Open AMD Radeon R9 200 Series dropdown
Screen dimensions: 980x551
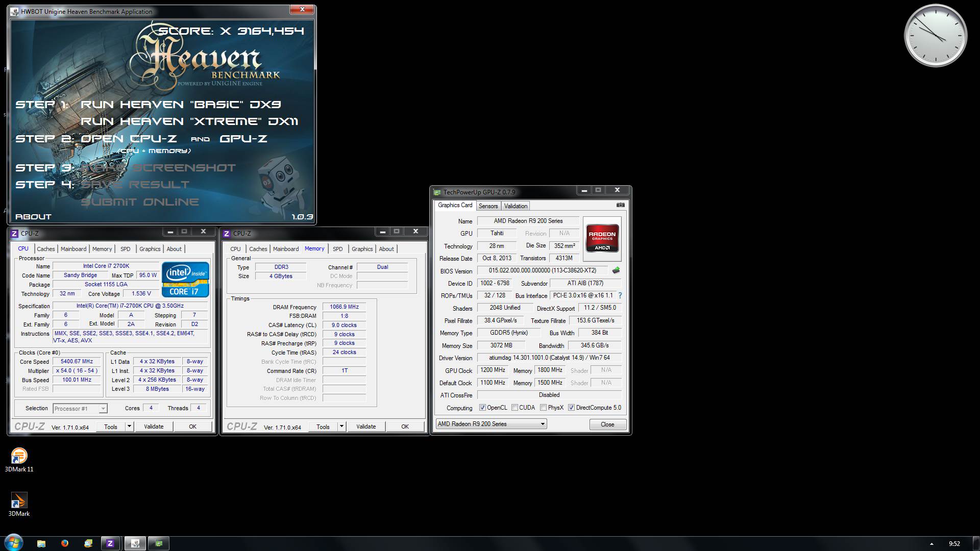[x=491, y=424]
